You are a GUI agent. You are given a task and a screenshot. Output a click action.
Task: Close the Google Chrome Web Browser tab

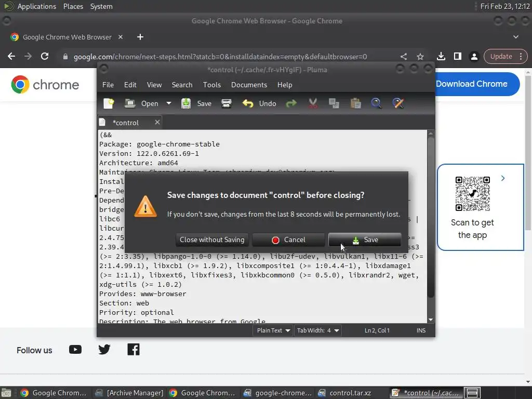coord(121,37)
